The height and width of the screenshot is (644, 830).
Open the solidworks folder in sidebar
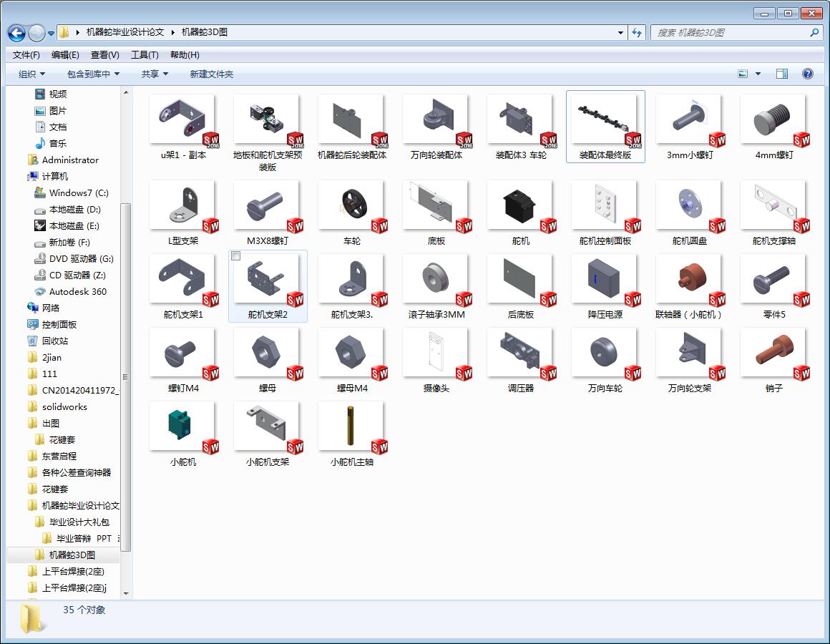[57, 407]
